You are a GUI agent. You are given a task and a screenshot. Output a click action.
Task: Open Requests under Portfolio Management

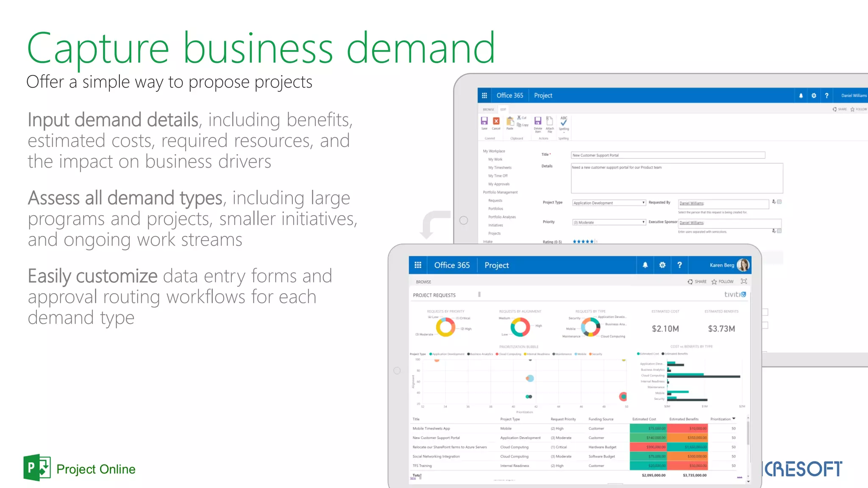(495, 200)
